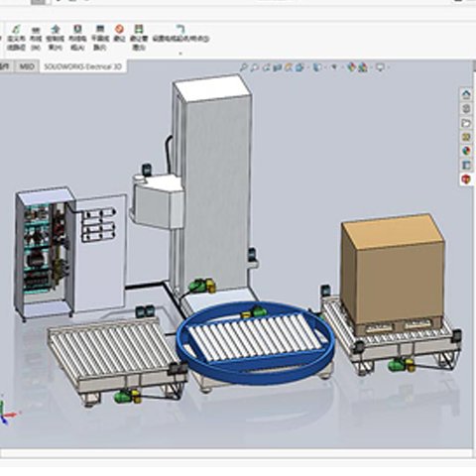Open the Appearances and Scenes pane
Image resolution: width=476 pixels, height=476 pixels.
tap(466, 151)
